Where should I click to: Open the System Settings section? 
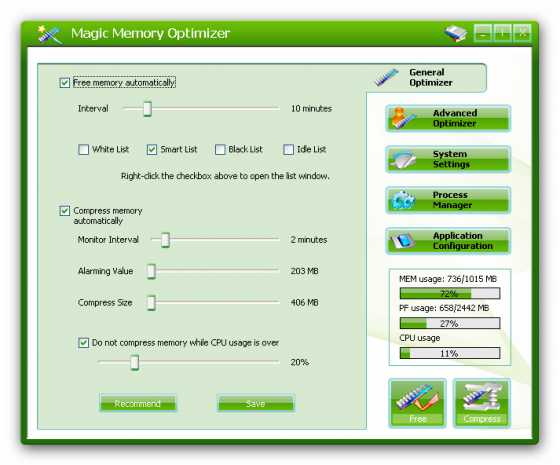tap(448, 159)
